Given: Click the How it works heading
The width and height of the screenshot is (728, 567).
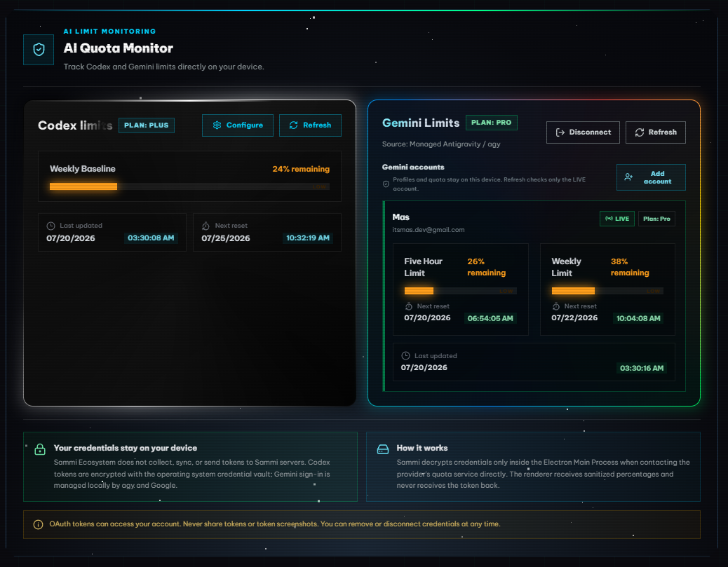Looking at the screenshot, I should [x=422, y=449].
